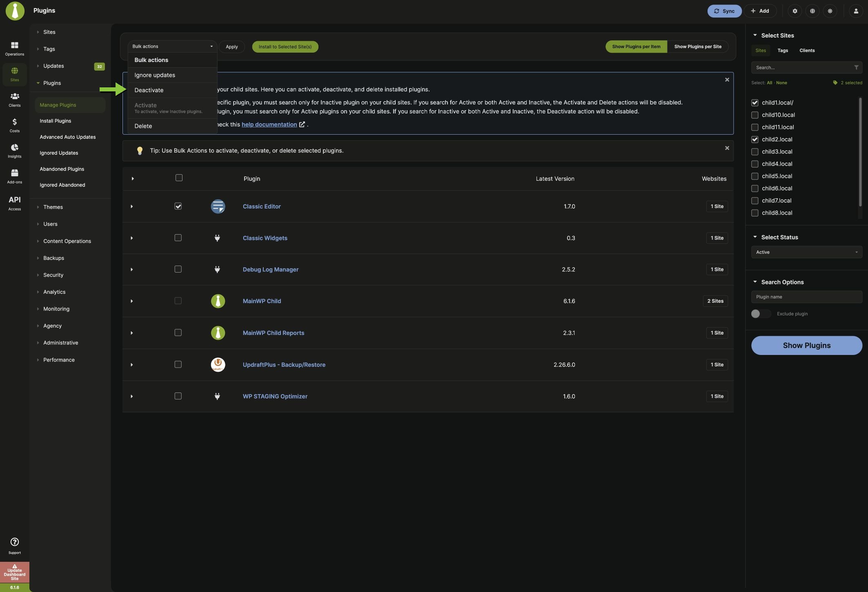868x592 pixels.
Task: Click external link icon beside help documentation
Action: tap(302, 124)
